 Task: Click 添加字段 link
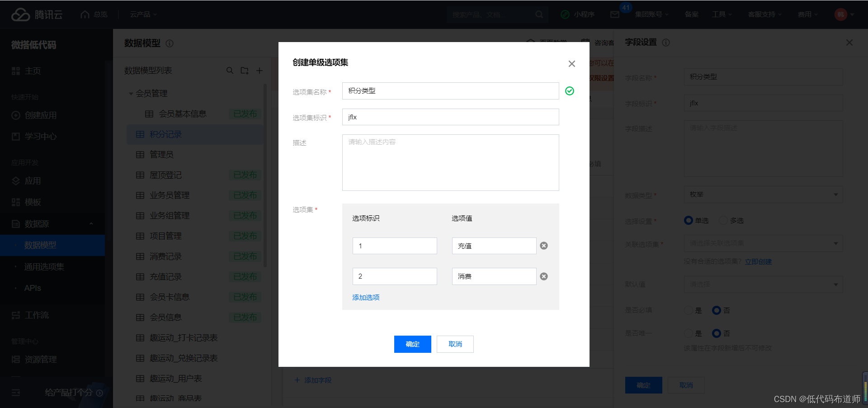pyautogui.click(x=313, y=380)
